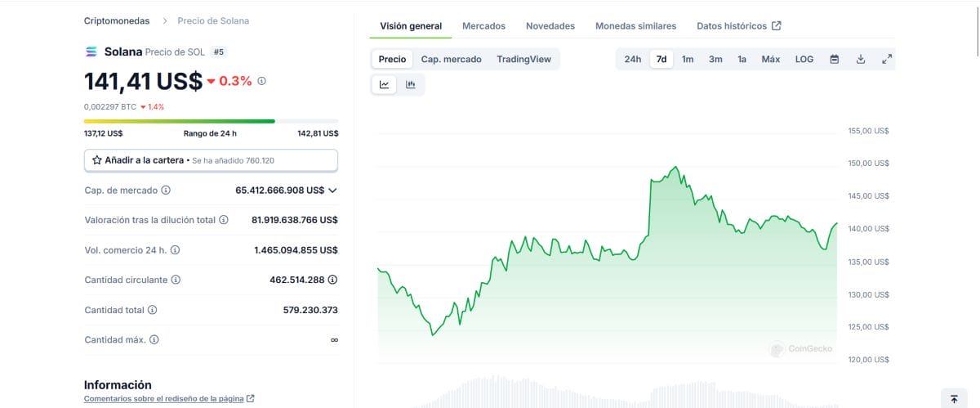The height and width of the screenshot is (408, 980).
Task: Select the 24h time range
Action: click(x=633, y=59)
